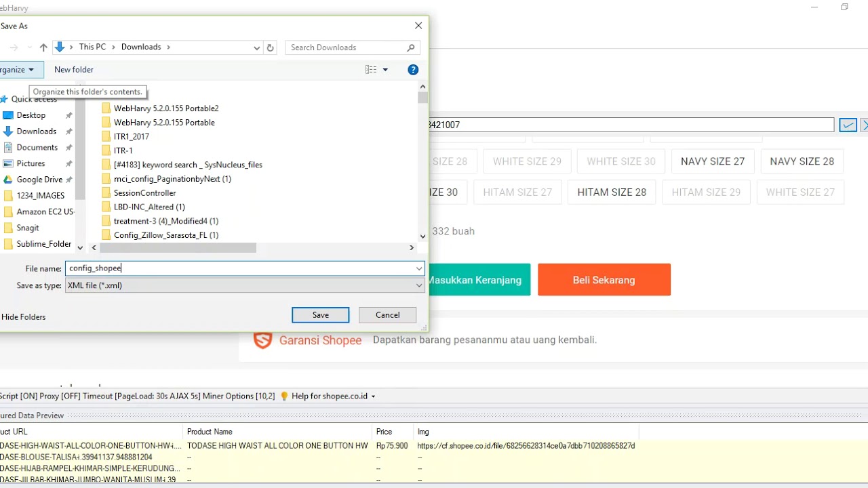Click the Save button
Viewport: 868px width, 488px height.
321,315
